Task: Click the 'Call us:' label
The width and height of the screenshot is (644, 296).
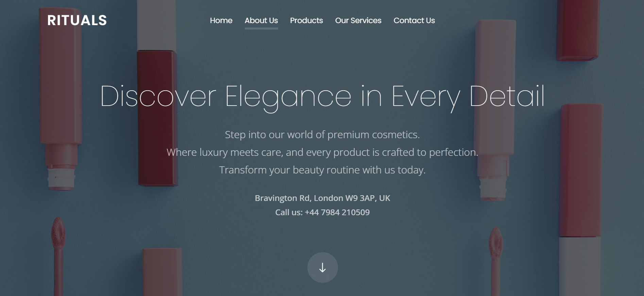Action: coord(289,212)
